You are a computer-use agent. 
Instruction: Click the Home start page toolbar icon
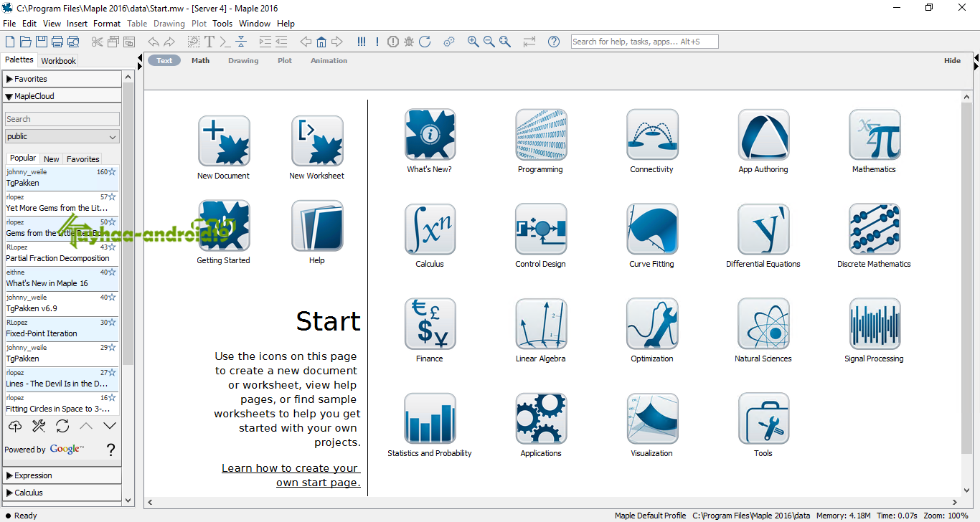[x=321, y=42]
